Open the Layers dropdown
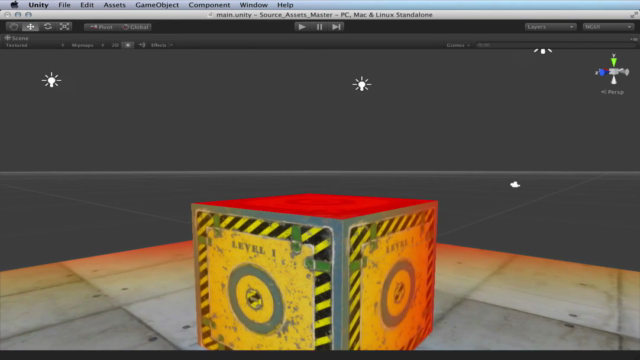 tap(550, 27)
